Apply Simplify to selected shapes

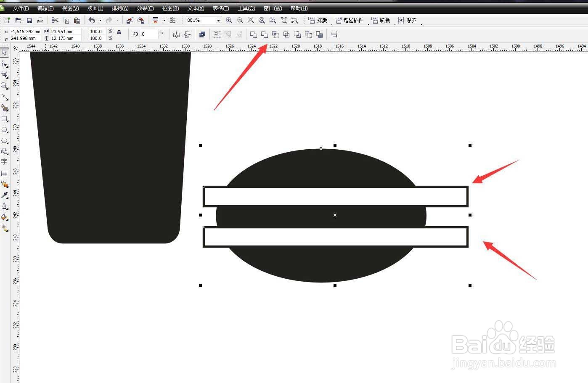(286, 34)
